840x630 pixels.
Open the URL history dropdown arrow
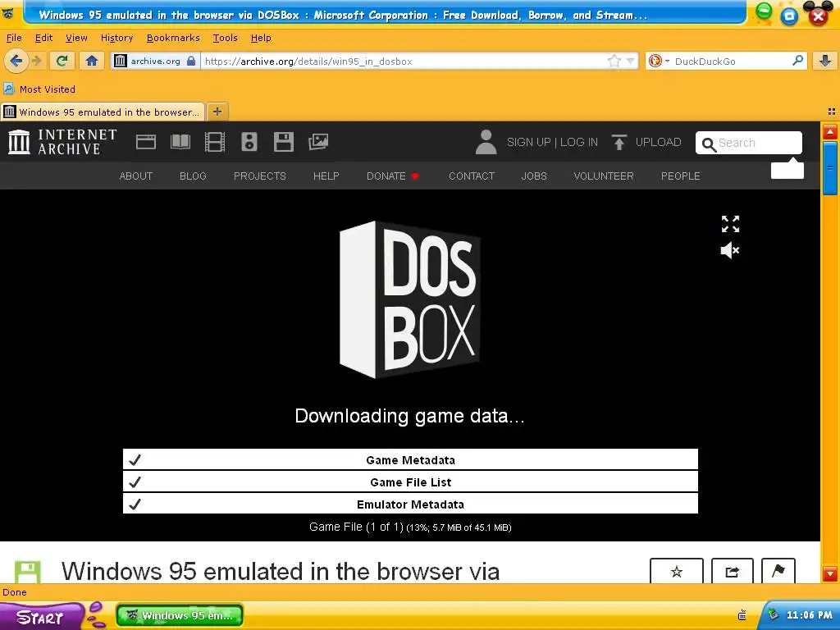click(631, 61)
